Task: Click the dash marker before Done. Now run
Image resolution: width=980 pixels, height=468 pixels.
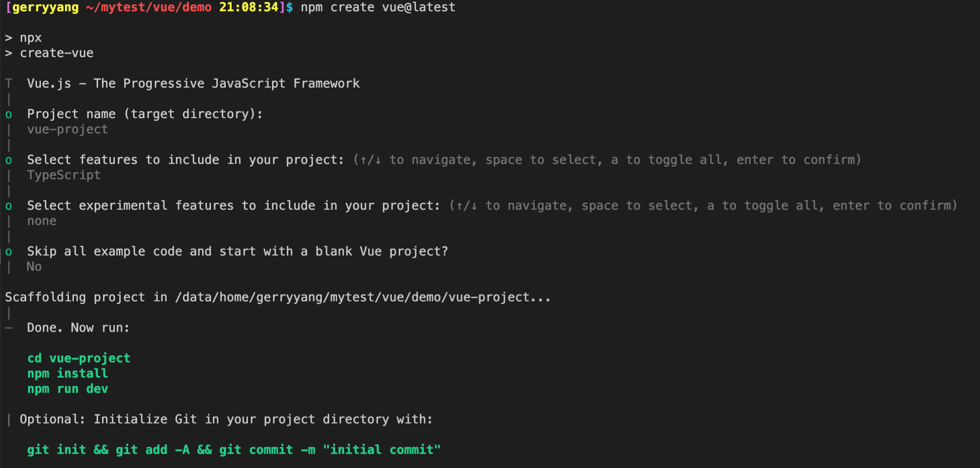Action: (8, 328)
